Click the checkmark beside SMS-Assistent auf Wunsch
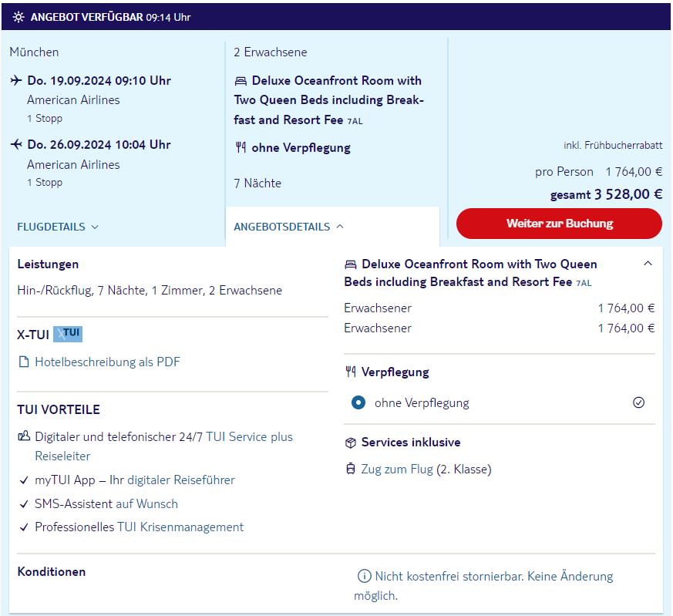 (x=24, y=504)
